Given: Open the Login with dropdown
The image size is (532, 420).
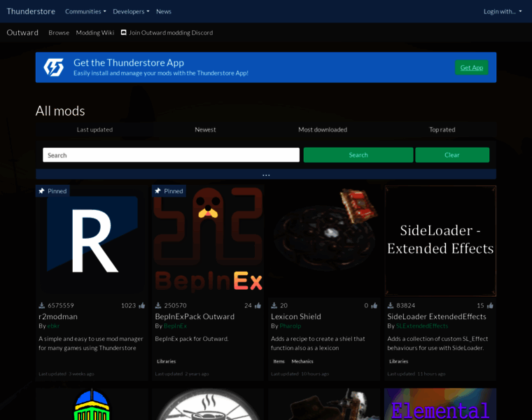Looking at the screenshot, I should pyautogui.click(x=503, y=11).
